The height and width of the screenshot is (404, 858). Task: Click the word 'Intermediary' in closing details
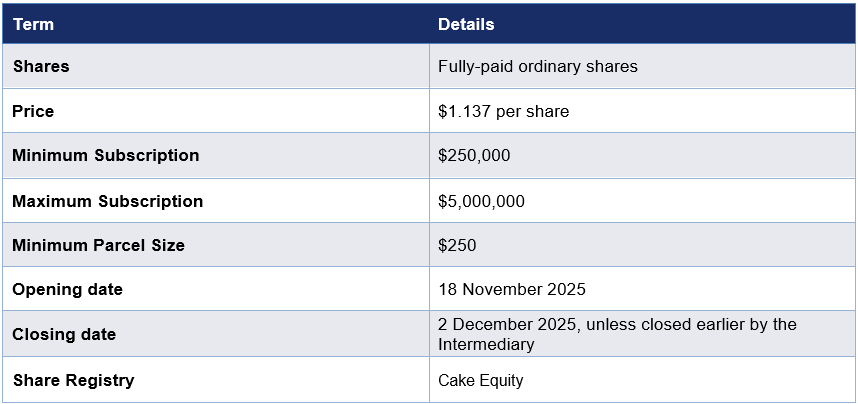486,344
